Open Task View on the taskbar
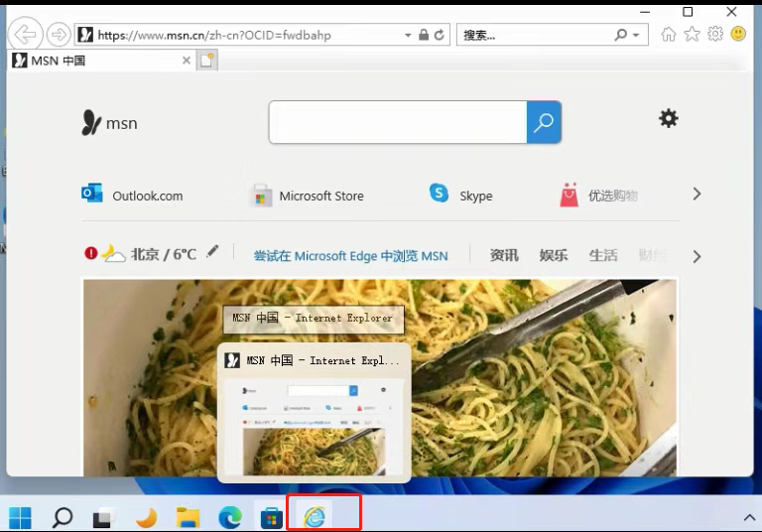 (103, 518)
